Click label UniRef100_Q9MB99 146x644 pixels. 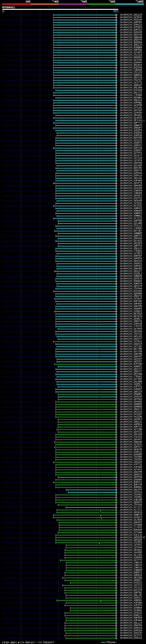[x=131, y=404]
